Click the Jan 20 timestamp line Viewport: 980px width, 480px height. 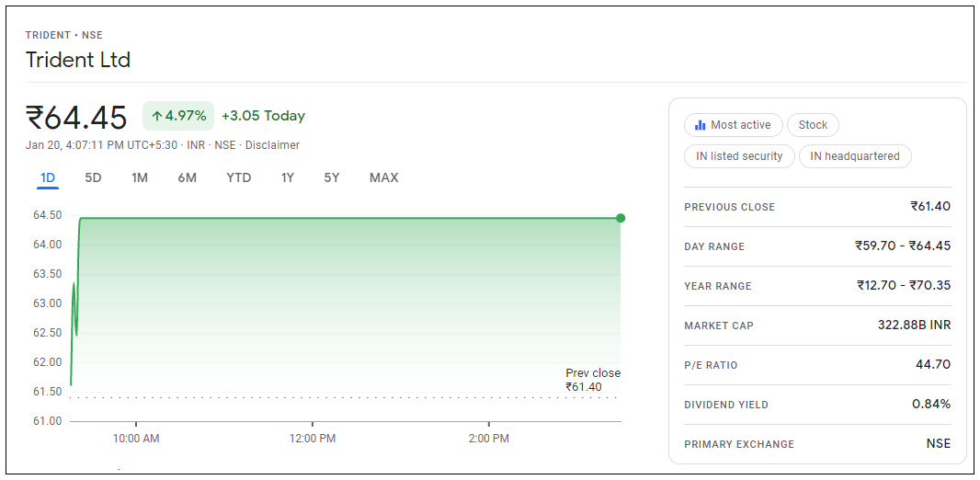tap(163, 145)
